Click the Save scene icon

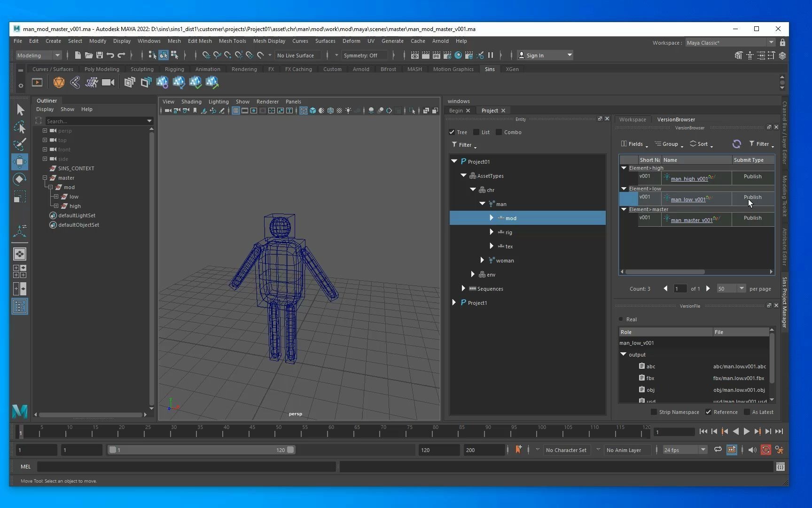(x=100, y=56)
